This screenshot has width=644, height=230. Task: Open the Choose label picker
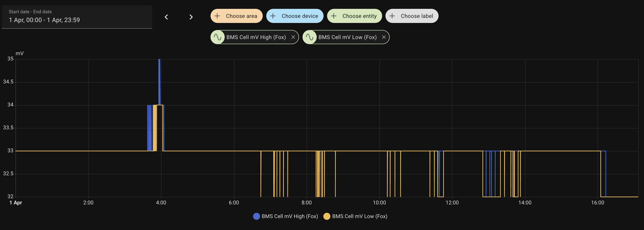pyautogui.click(x=417, y=16)
